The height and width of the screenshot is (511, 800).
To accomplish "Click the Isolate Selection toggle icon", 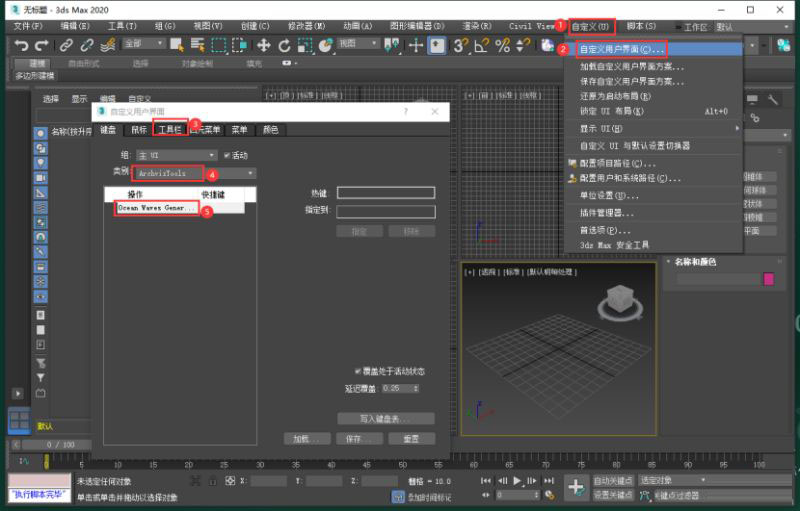I will click(195, 480).
